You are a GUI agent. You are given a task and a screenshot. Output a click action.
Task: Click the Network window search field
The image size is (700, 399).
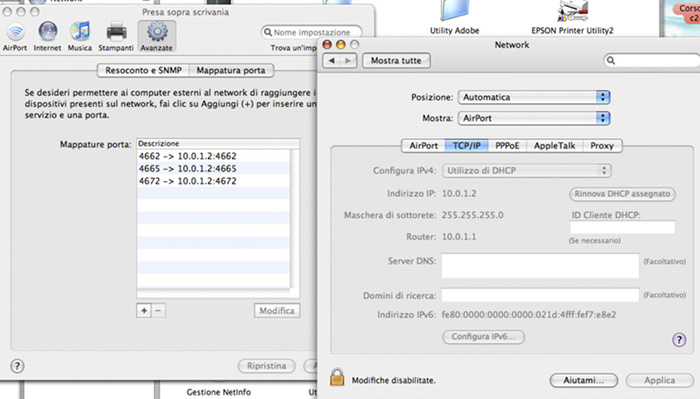point(652,60)
